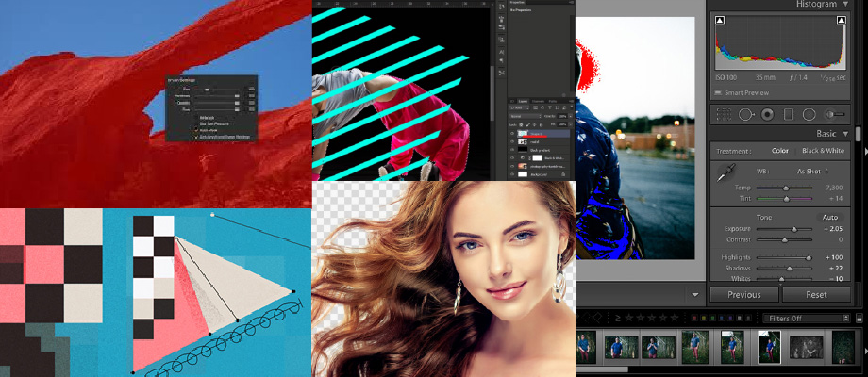Screen dimensions: 868x377
Task: Select the Radial Filter tool icon
Action: pyautogui.click(x=809, y=114)
